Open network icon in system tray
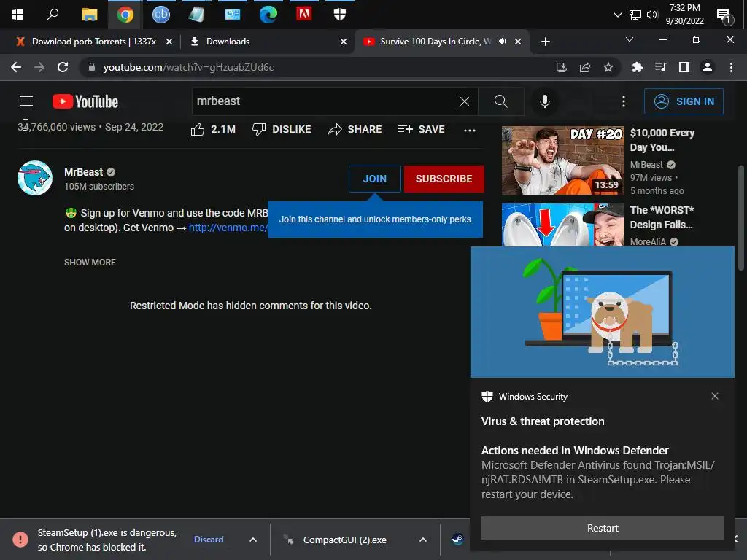 [x=635, y=15]
